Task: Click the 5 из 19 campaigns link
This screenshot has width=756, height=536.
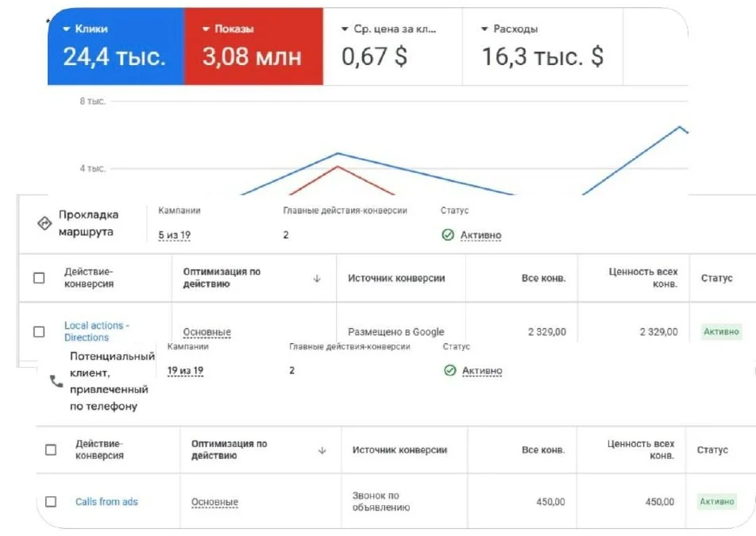Action: pyautogui.click(x=175, y=235)
